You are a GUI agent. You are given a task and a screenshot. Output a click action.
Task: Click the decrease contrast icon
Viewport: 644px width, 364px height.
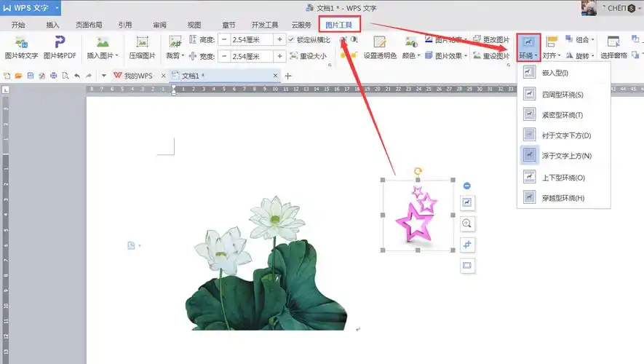pyautogui.click(x=354, y=39)
